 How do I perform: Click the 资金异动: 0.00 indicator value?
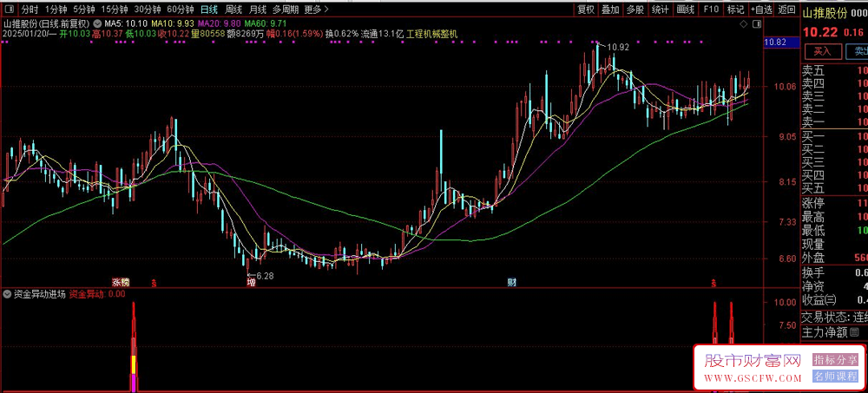[x=97, y=294]
